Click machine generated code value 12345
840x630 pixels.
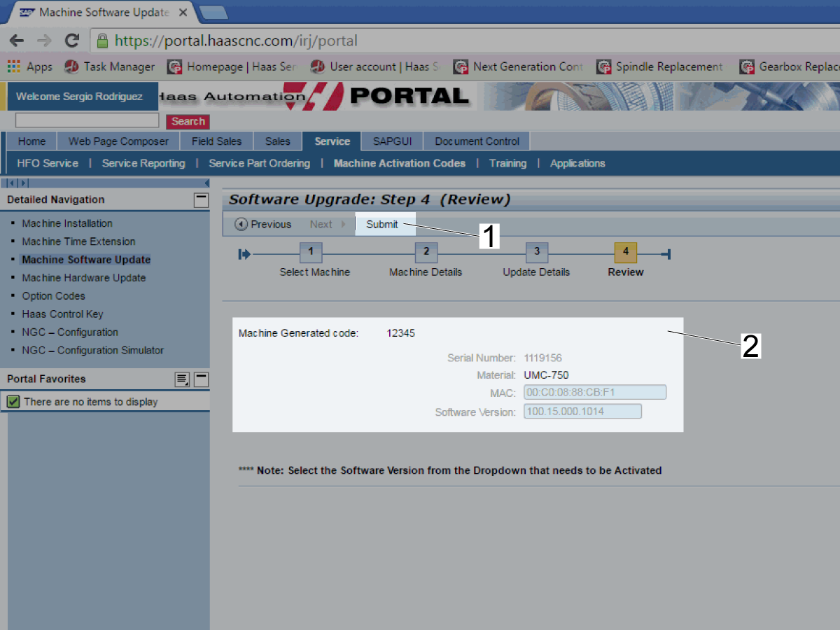pyautogui.click(x=401, y=333)
